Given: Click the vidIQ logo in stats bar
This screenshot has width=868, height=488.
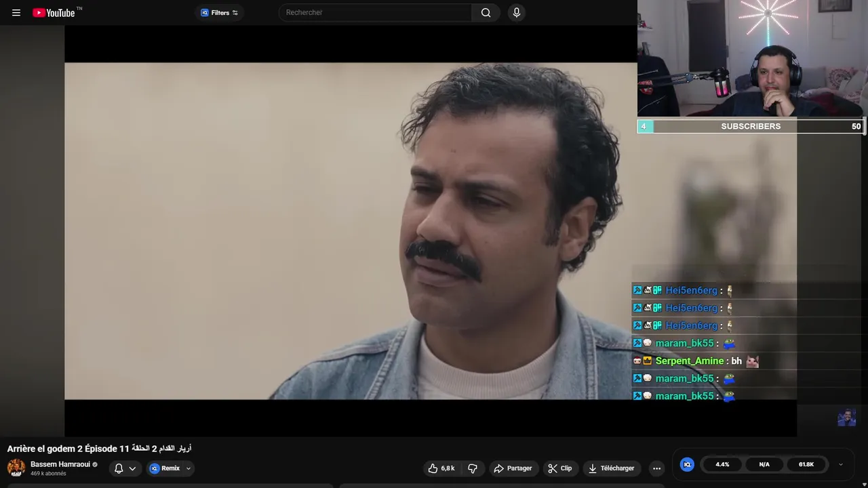Looking at the screenshot, I should pos(687,464).
